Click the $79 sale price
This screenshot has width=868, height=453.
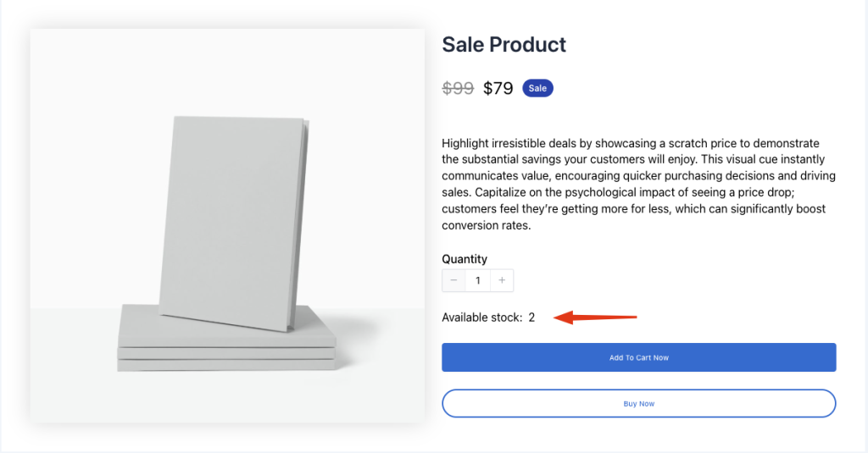pos(498,88)
